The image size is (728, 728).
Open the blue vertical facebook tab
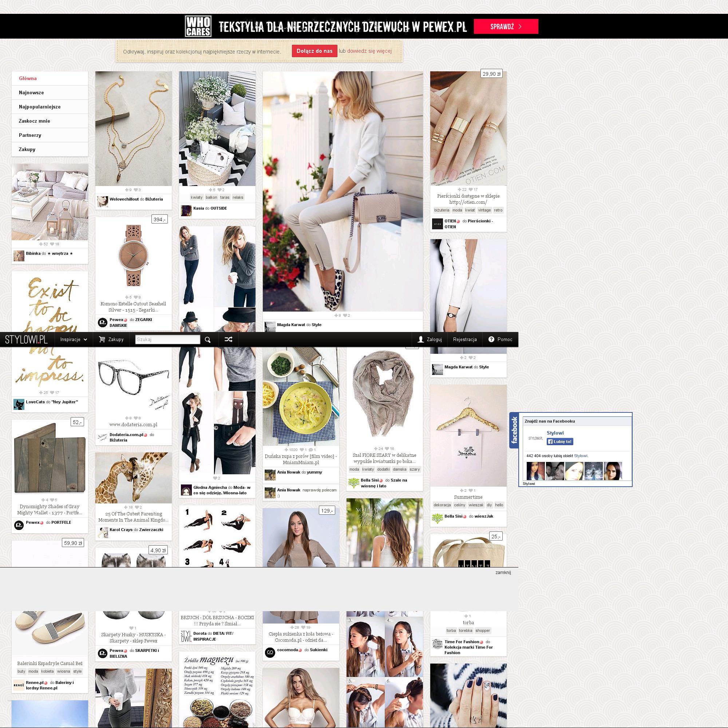(x=514, y=430)
